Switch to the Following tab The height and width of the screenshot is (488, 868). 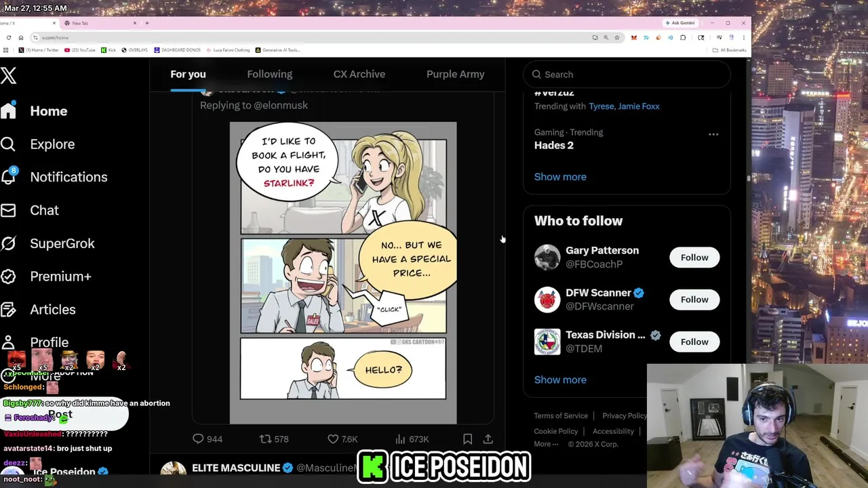click(x=269, y=74)
